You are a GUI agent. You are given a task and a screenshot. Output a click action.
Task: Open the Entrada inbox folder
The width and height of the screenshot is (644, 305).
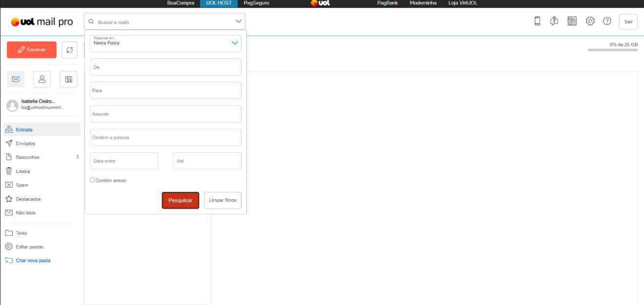[42, 130]
